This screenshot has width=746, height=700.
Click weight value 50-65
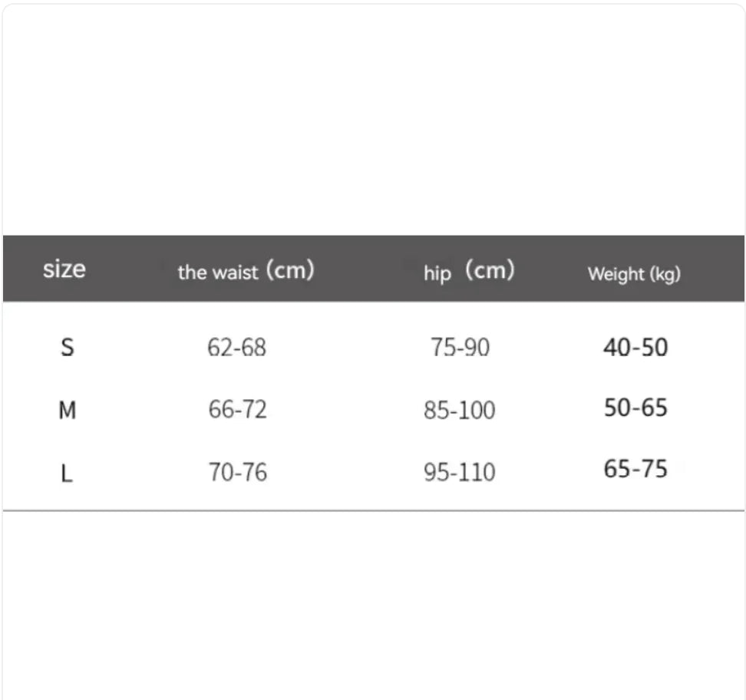pos(635,408)
